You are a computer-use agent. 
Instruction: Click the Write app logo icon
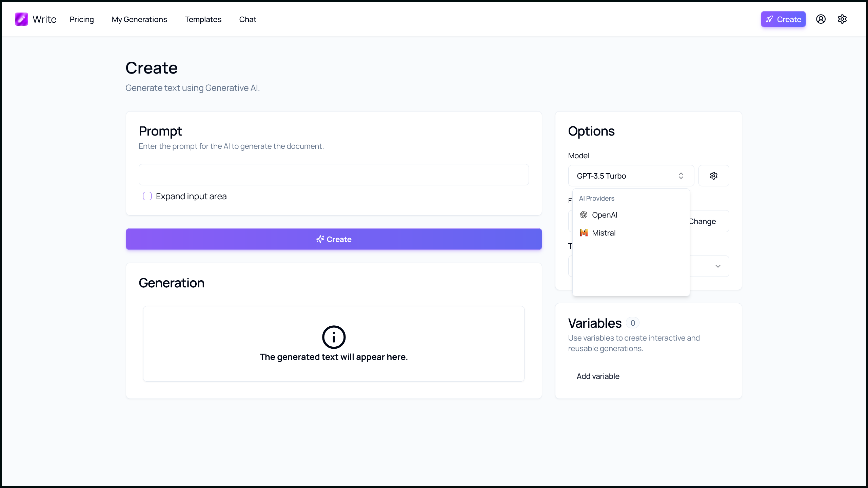tap(21, 19)
